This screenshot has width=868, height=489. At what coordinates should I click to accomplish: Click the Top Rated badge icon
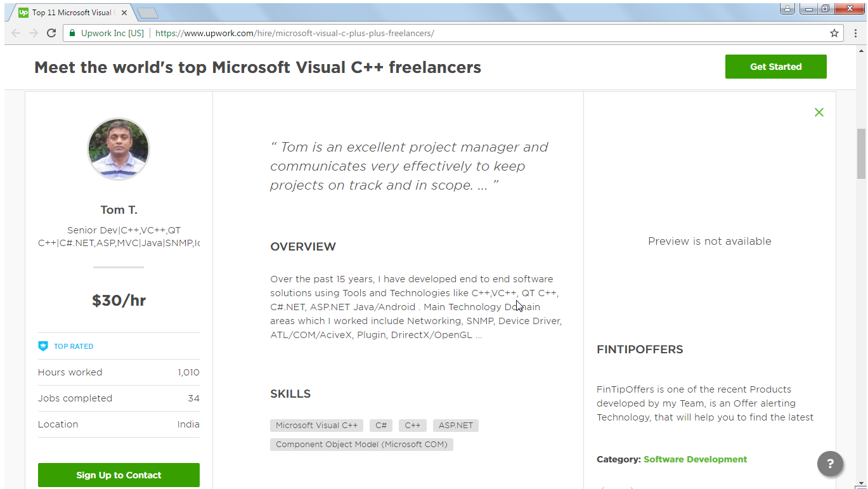tap(43, 346)
